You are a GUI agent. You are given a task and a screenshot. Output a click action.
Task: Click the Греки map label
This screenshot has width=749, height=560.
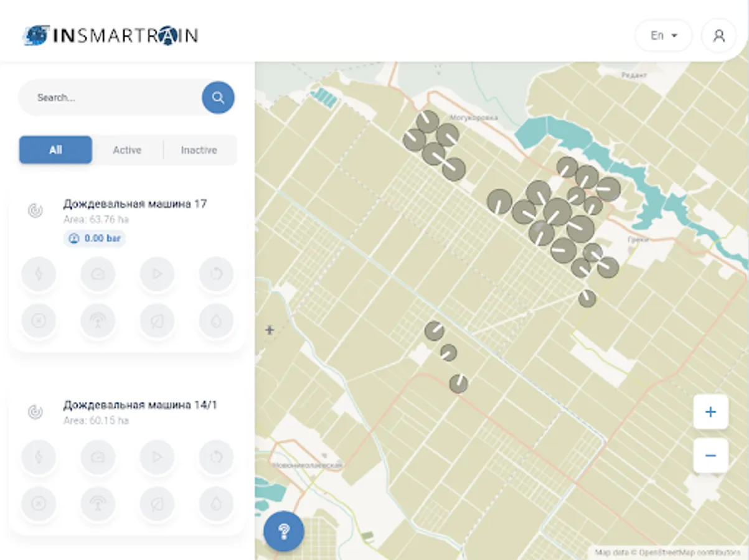click(638, 240)
